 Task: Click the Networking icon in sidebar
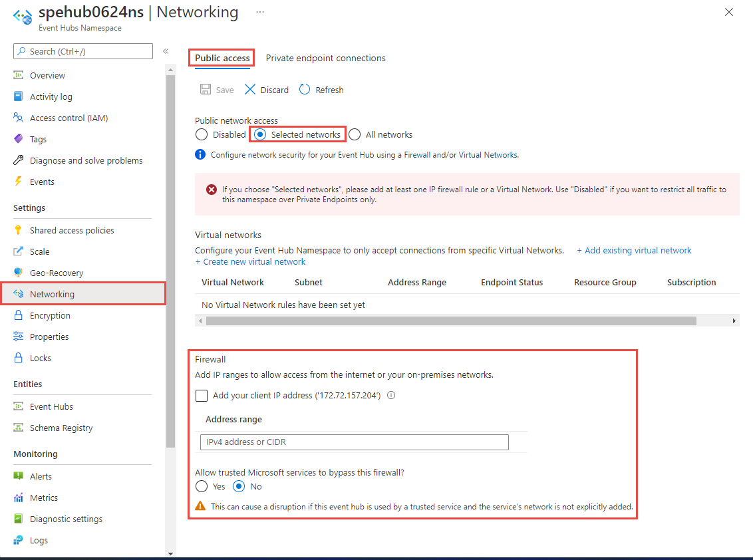[18, 293]
